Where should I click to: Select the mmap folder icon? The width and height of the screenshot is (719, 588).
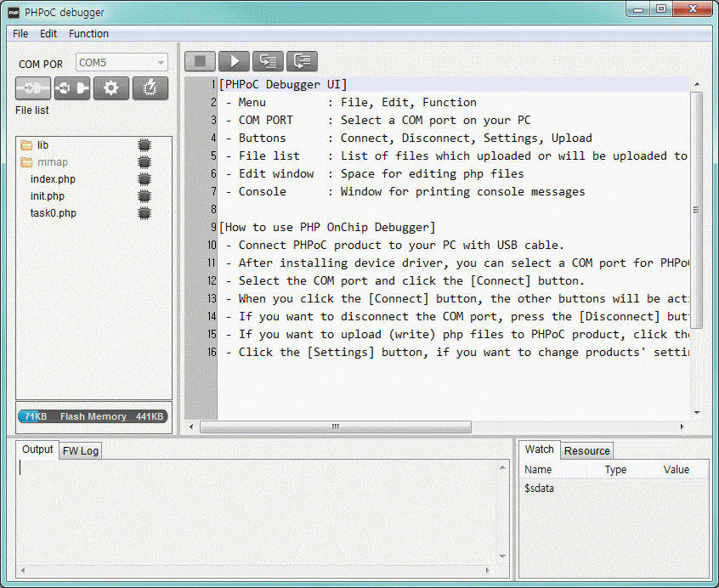pos(26,162)
